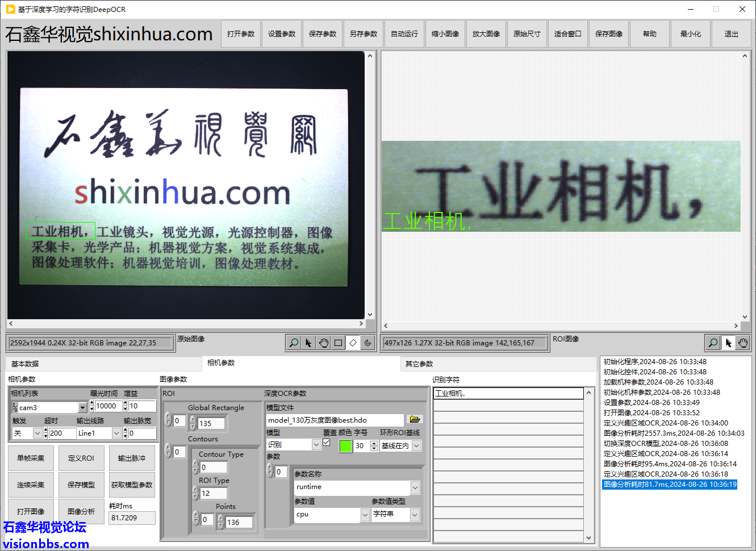The width and height of the screenshot is (756, 551).
Task: Select log entry 切换深度OCR模型
Action: coord(666,444)
